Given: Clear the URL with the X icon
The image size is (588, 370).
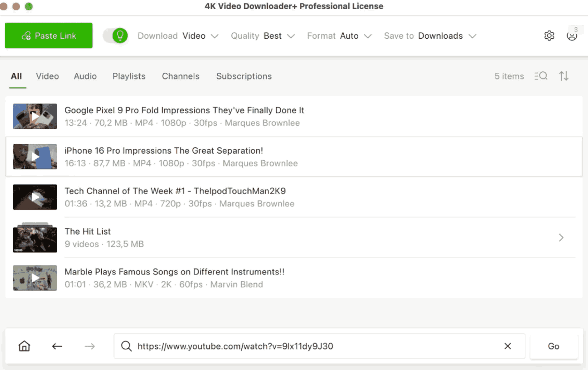Looking at the screenshot, I should coord(508,346).
